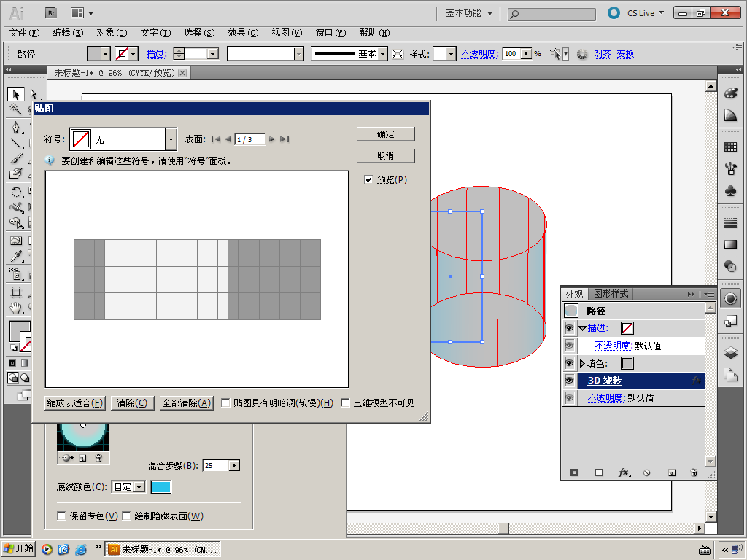Viewport: 747px width, 560px height.
Task: Select the Hand tool
Action: (16, 308)
